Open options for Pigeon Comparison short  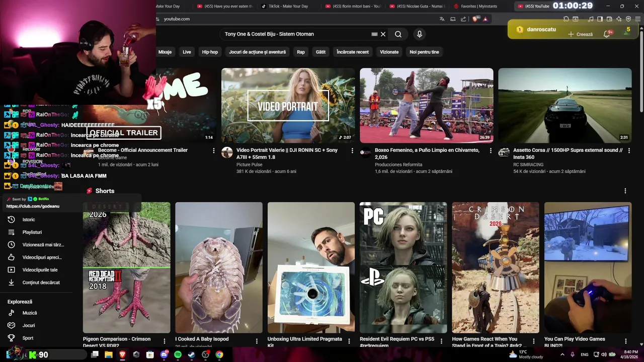click(164, 341)
